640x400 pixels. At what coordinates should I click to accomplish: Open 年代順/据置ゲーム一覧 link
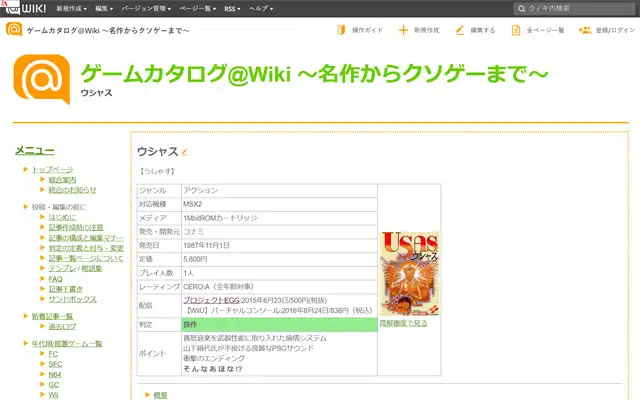pos(67,344)
